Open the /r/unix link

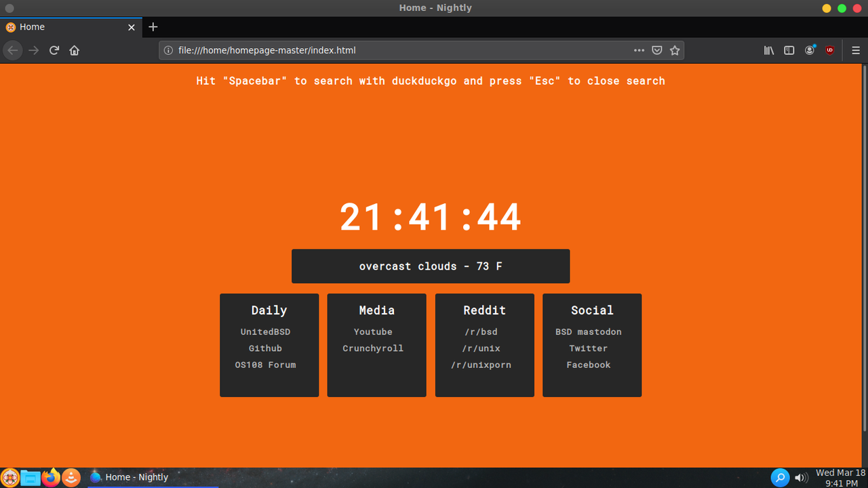tap(481, 348)
